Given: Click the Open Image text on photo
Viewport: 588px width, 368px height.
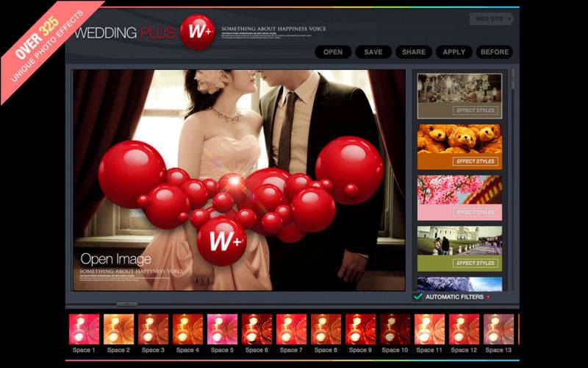Looking at the screenshot, I should pyautogui.click(x=116, y=259).
